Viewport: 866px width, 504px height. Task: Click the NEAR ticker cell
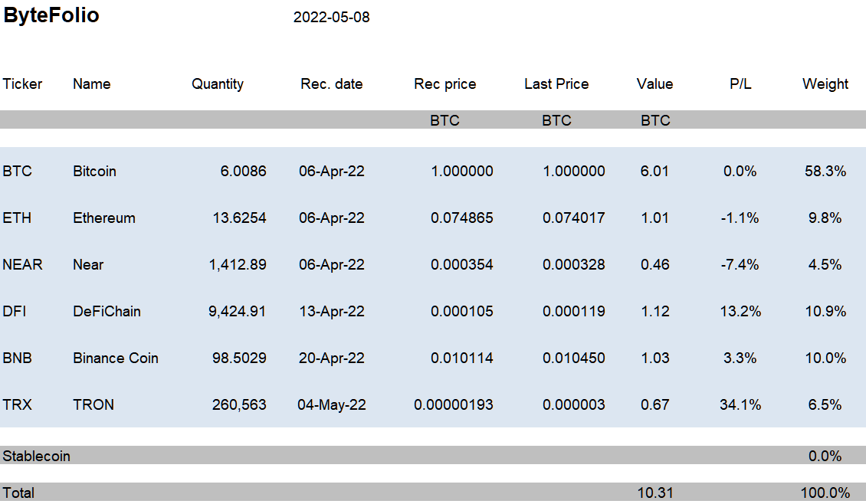point(23,264)
